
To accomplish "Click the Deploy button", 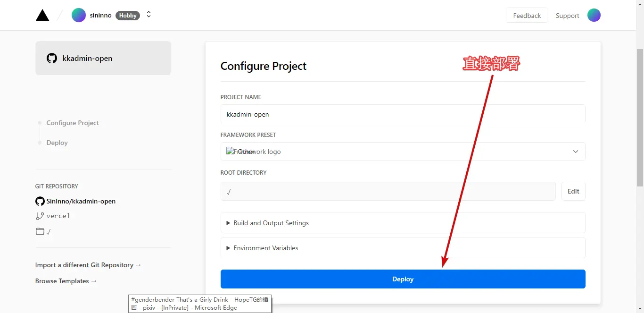I will pyautogui.click(x=403, y=279).
